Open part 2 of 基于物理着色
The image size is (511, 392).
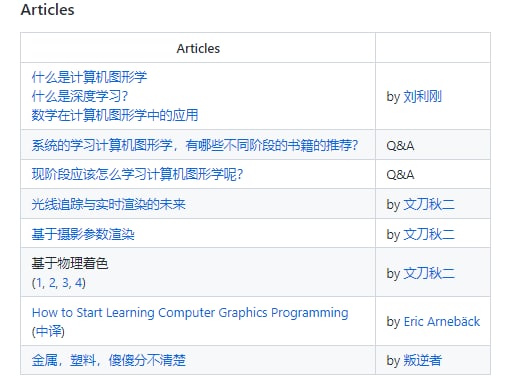click(52, 283)
